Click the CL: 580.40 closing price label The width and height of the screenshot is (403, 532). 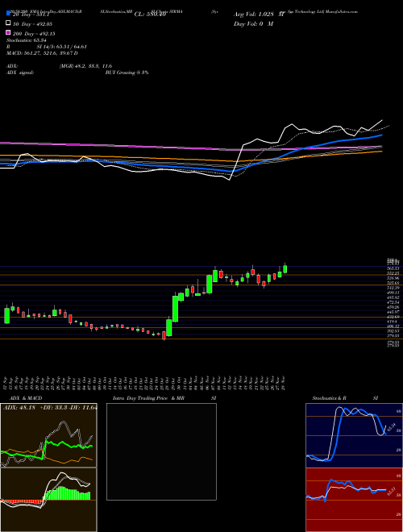[x=150, y=15]
